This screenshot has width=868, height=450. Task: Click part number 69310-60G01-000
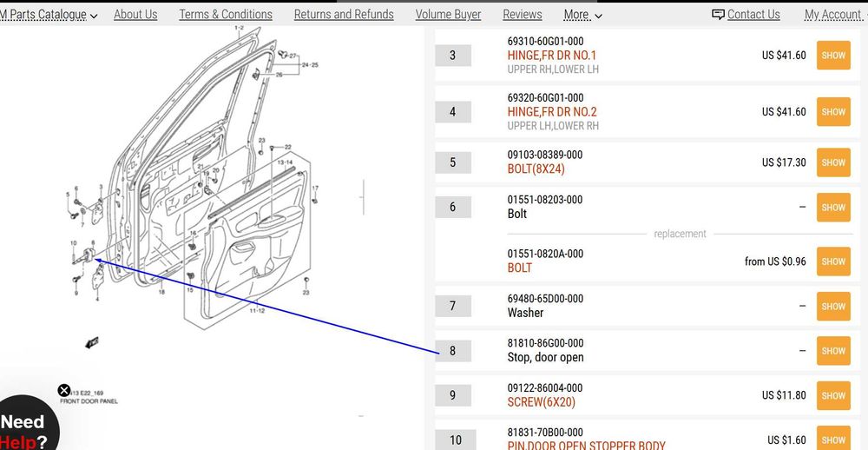coord(545,41)
